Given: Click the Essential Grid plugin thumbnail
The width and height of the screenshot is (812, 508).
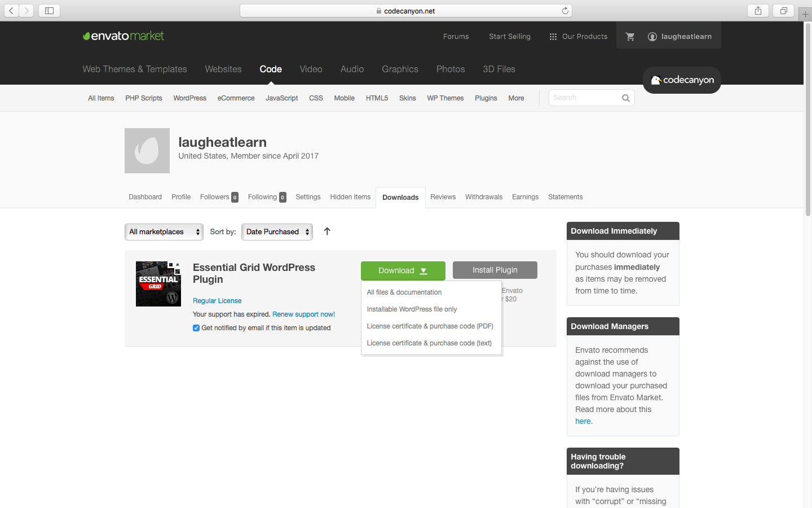Looking at the screenshot, I should click(158, 284).
